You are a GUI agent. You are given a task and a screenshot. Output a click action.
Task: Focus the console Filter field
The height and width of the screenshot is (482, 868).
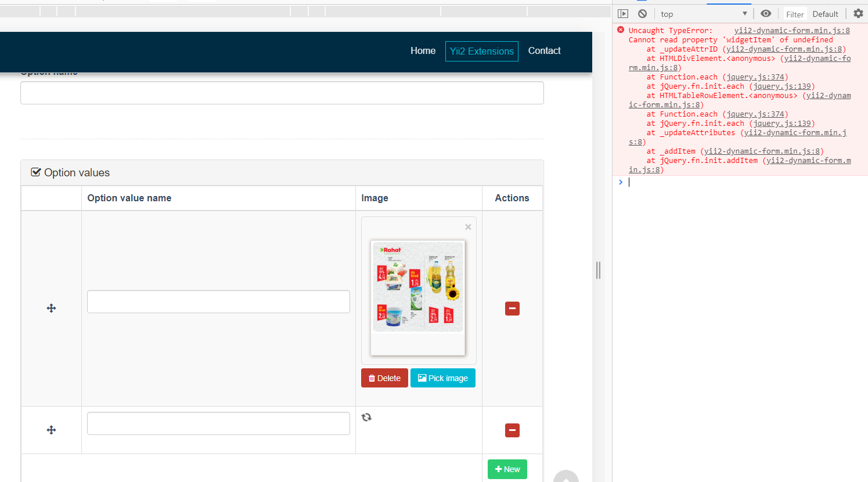(x=795, y=15)
